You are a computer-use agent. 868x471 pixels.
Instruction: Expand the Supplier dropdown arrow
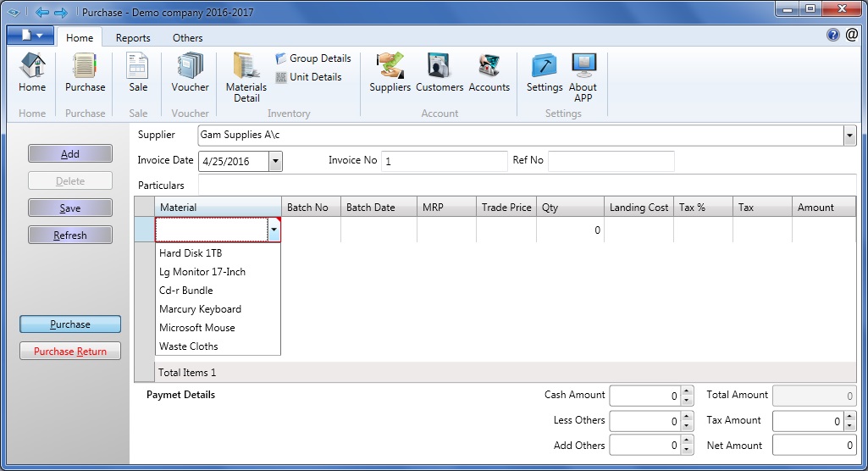pos(849,136)
